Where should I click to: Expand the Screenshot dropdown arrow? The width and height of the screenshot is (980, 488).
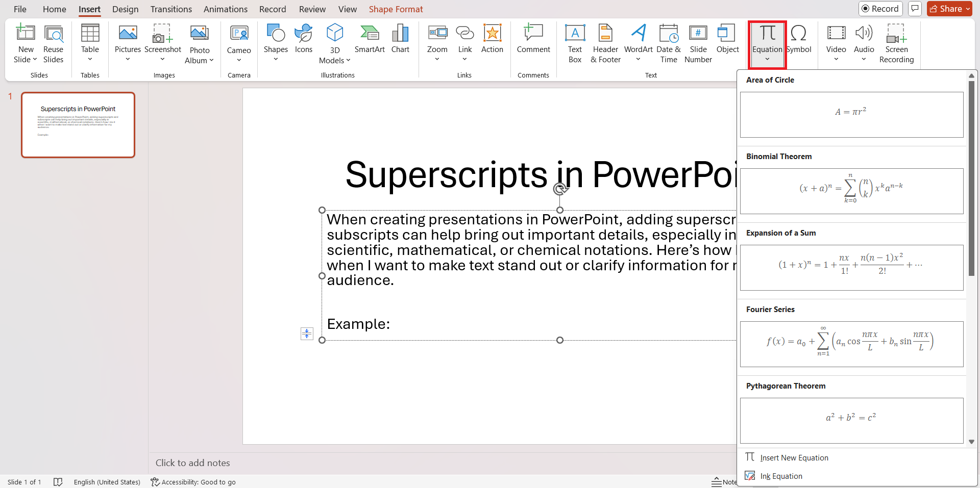coord(162,59)
